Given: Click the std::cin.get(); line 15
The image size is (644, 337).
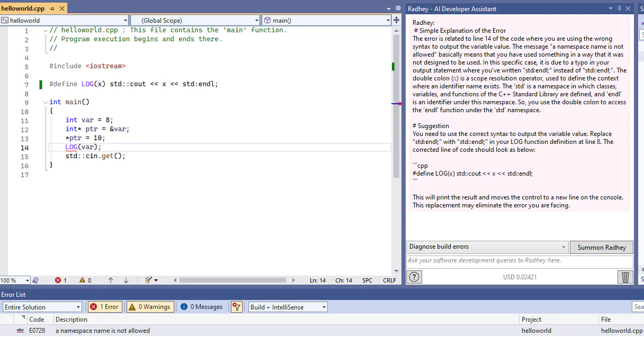Looking at the screenshot, I should click(95, 156).
